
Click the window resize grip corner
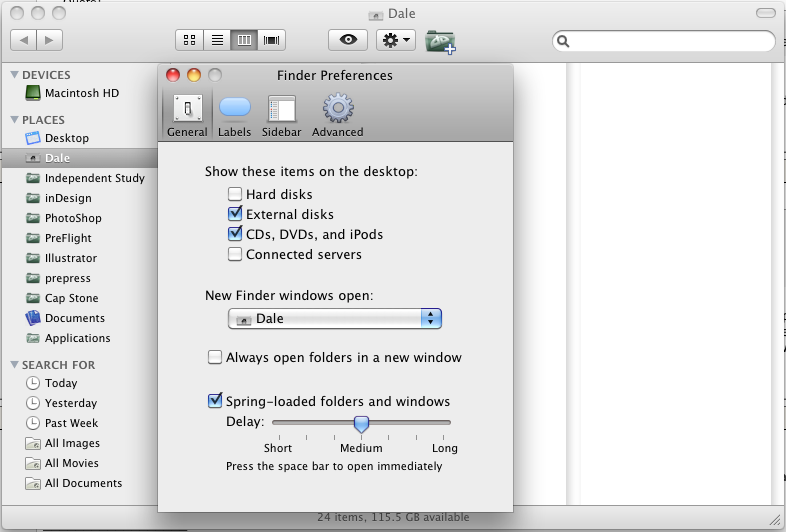click(774, 519)
